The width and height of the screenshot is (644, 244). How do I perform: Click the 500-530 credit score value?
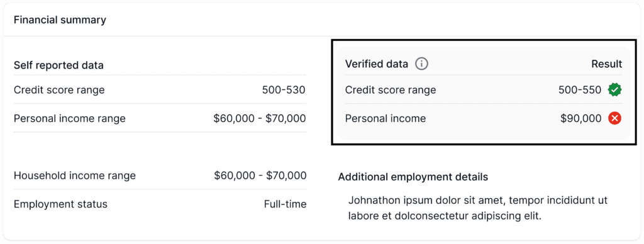pyautogui.click(x=284, y=90)
